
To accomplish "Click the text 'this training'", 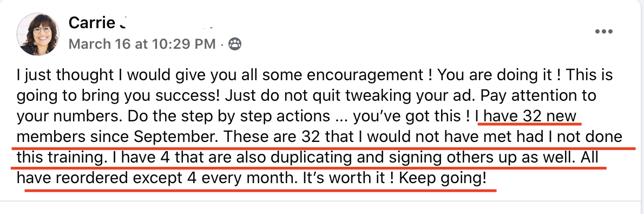I will 63,158.
